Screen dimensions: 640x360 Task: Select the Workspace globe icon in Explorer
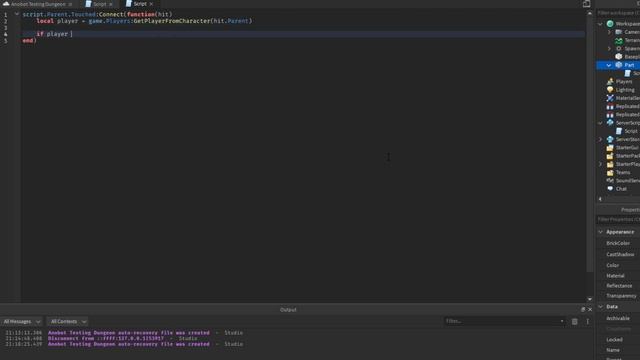click(610, 24)
